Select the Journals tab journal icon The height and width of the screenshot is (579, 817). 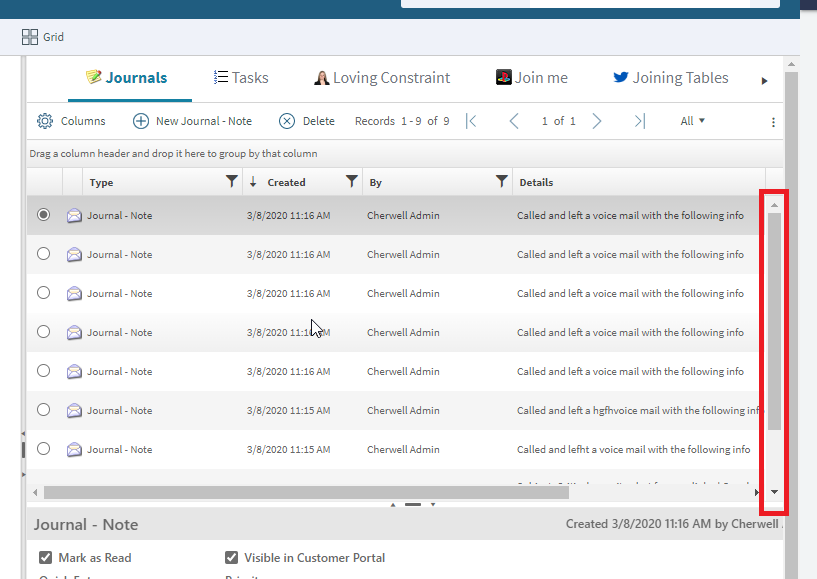[x=94, y=77]
